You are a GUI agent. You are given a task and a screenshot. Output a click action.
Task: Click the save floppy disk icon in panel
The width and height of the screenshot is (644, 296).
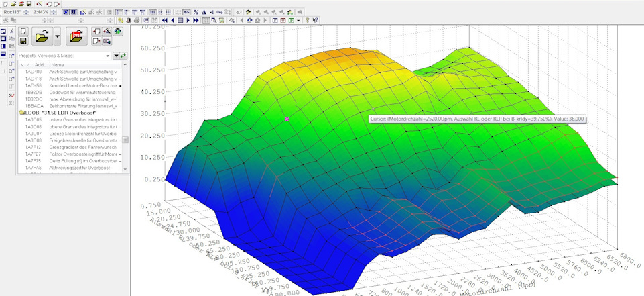point(23,42)
